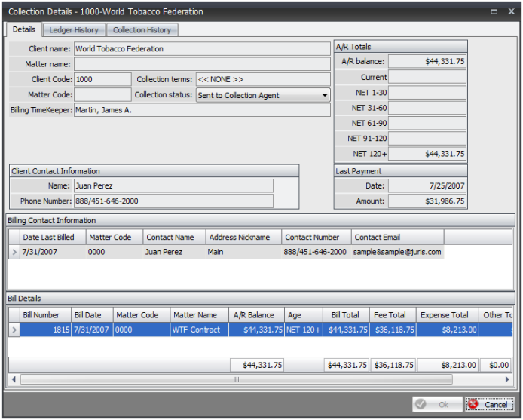Select the Details tab
The image size is (523, 420).
point(23,29)
